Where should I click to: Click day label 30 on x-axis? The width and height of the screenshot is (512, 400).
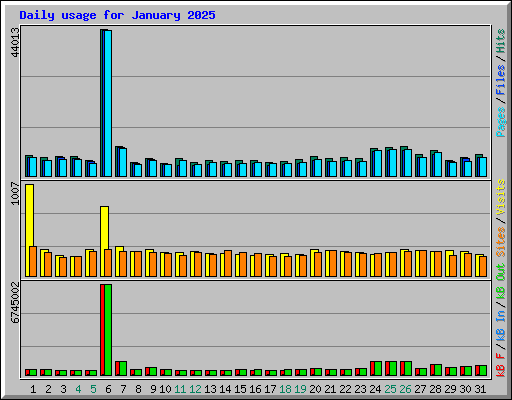[465, 389]
